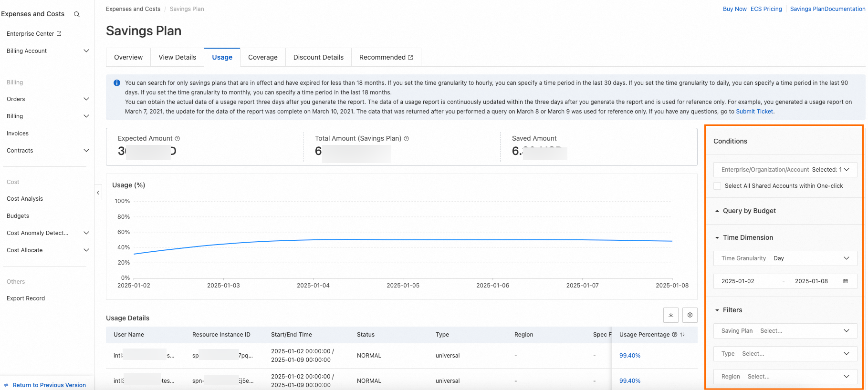This screenshot has height=390, width=868.
Task: Click the second row's 99.40% usage value
Action: [630, 381]
